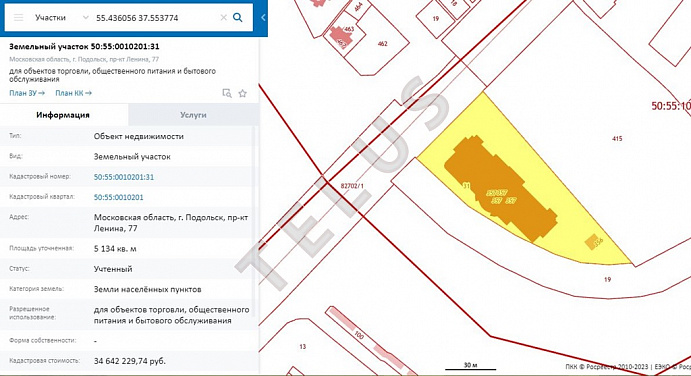Click label 82702/1 on map

(352, 186)
